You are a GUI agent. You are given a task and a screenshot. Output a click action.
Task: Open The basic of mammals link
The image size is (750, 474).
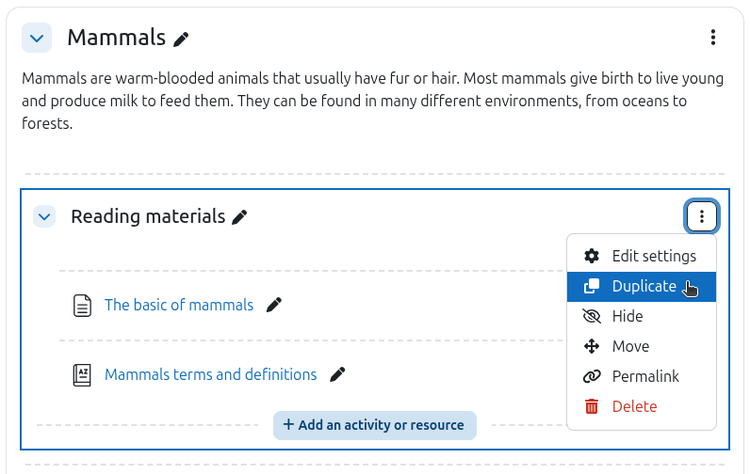click(179, 305)
